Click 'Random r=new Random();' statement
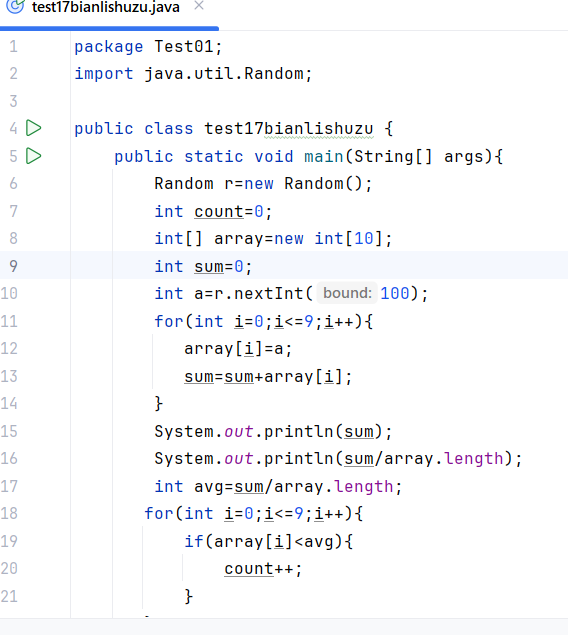The height and width of the screenshot is (635, 568). click(x=263, y=184)
